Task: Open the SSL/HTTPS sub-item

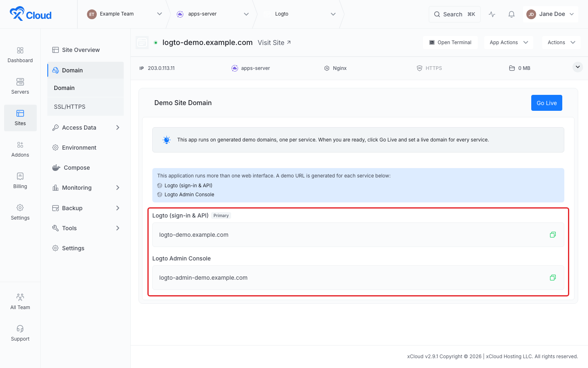Action: [85, 107]
